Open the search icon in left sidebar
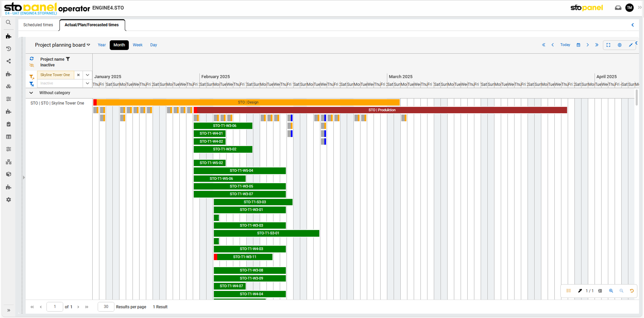This screenshot has width=644, height=318. pyautogui.click(x=8, y=22)
